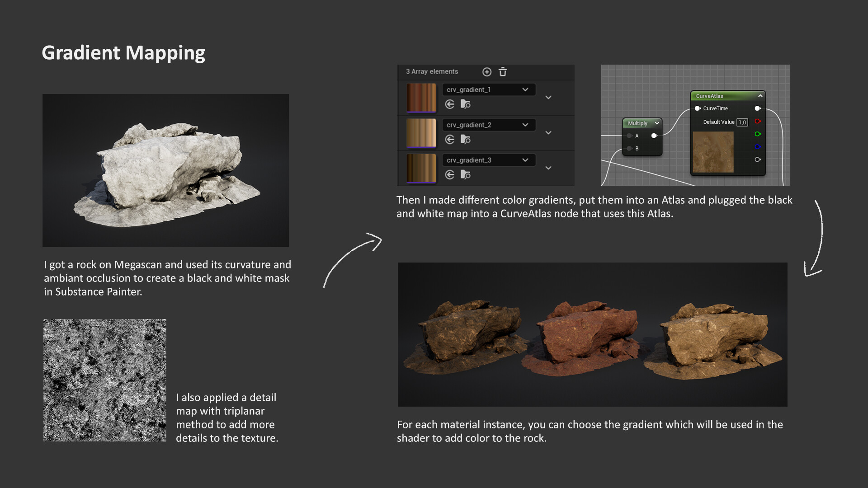Select the A input pin on the Multiply node
The image size is (868, 488).
(629, 136)
